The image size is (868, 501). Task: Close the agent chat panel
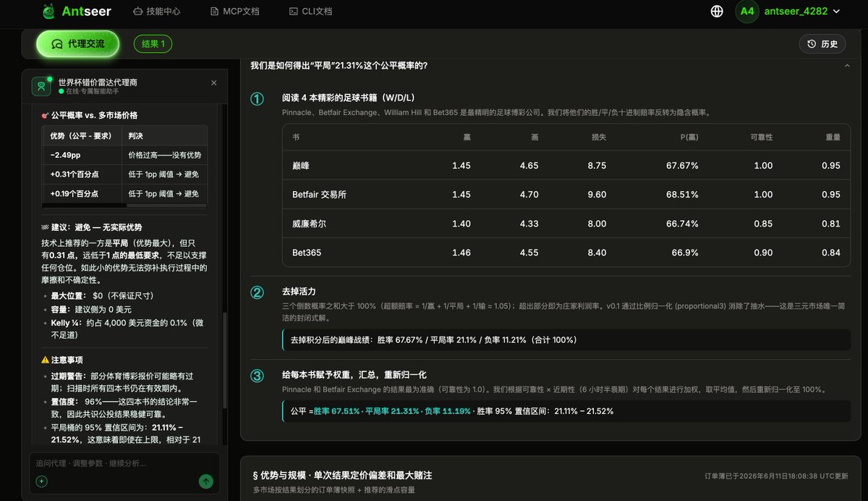point(213,83)
